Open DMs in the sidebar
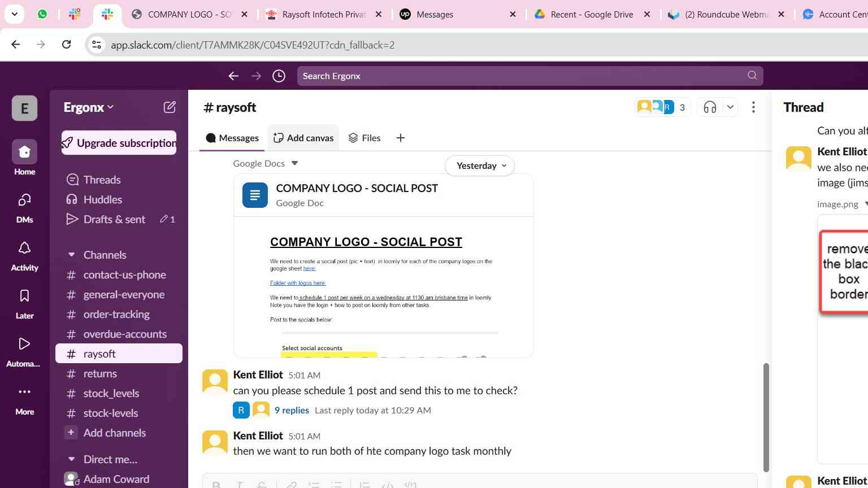Screen dimensions: 868x488 (x=24, y=207)
